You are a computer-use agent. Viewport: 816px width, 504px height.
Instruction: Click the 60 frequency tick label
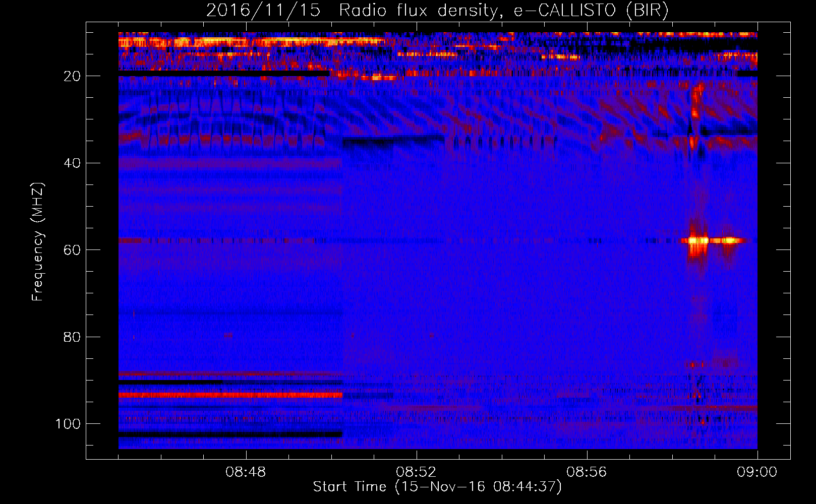pyautogui.click(x=73, y=250)
